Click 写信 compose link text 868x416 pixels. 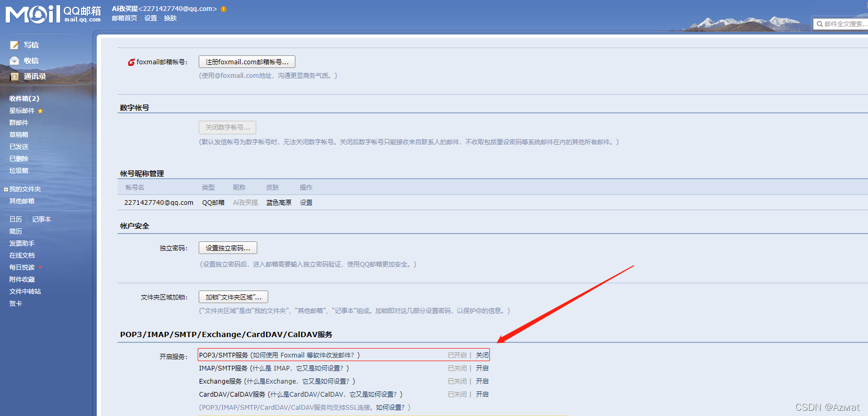pos(31,45)
